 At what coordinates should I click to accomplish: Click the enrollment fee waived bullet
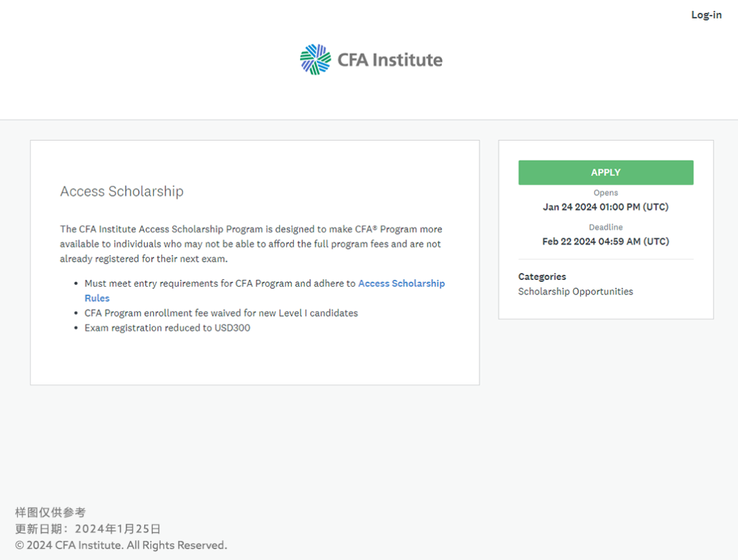pos(221,313)
